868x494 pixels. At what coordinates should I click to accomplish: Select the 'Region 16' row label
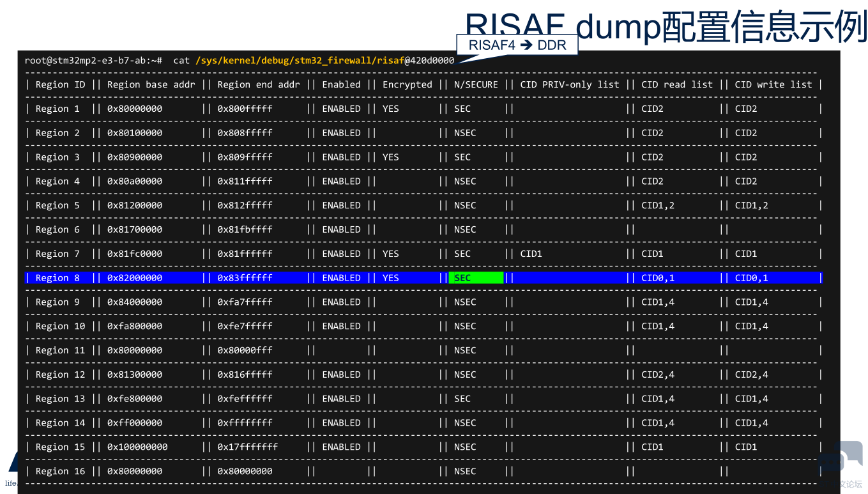pyautogui.click(x=61, y=472)
